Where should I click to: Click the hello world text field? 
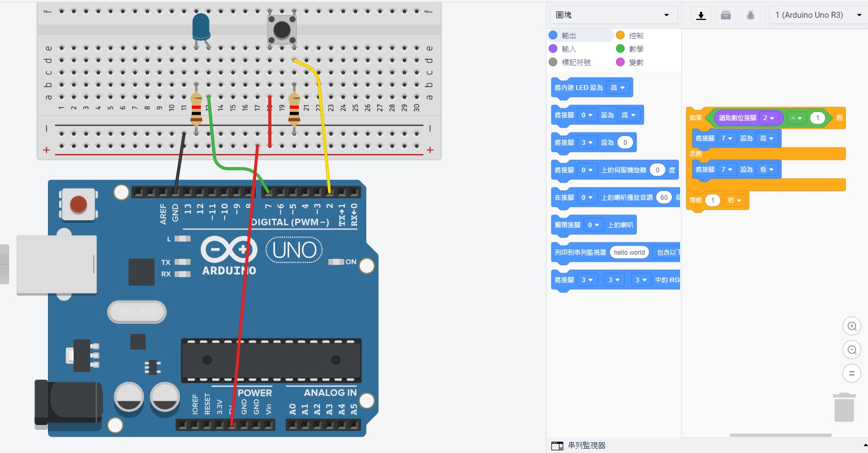point(629,253)
